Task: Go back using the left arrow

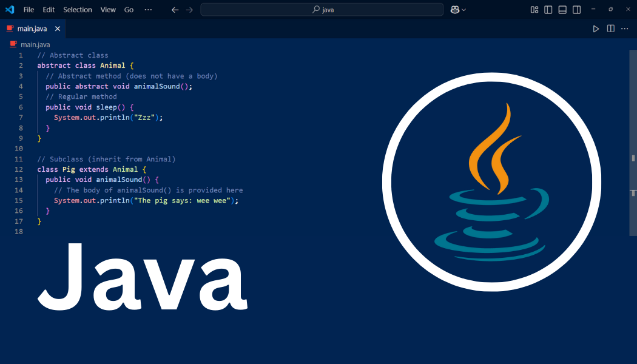Action: tap(175, 10)
